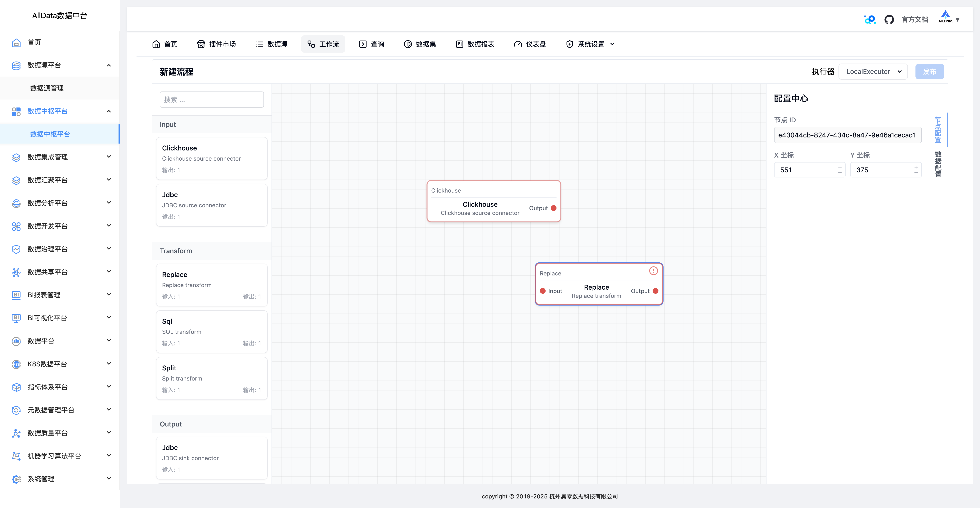The height and width of the screenshot is (508, 980).
Task: Click the 首页 home icon in sidebar
Action: [16, 42]
